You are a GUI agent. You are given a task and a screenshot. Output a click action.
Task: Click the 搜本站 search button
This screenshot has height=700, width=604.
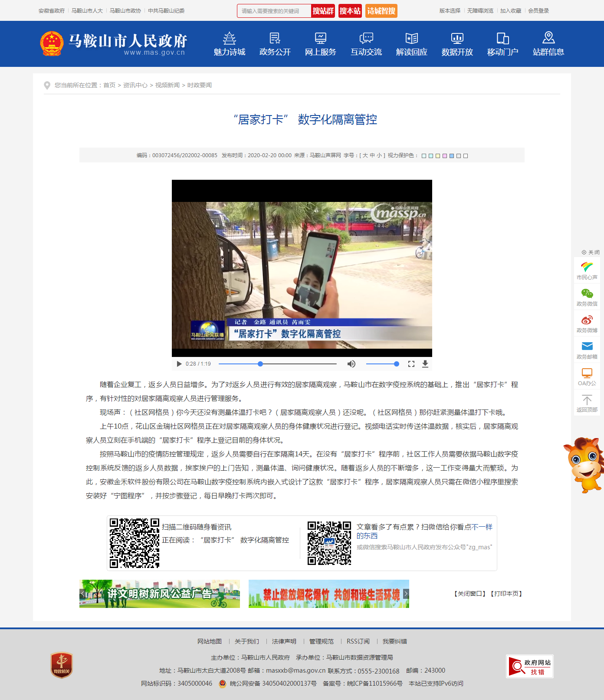click(x=350, y=11)
